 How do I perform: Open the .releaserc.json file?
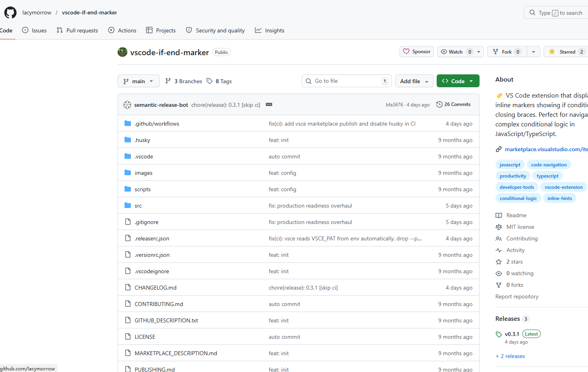pyautogui.click(x=152, y=238)
